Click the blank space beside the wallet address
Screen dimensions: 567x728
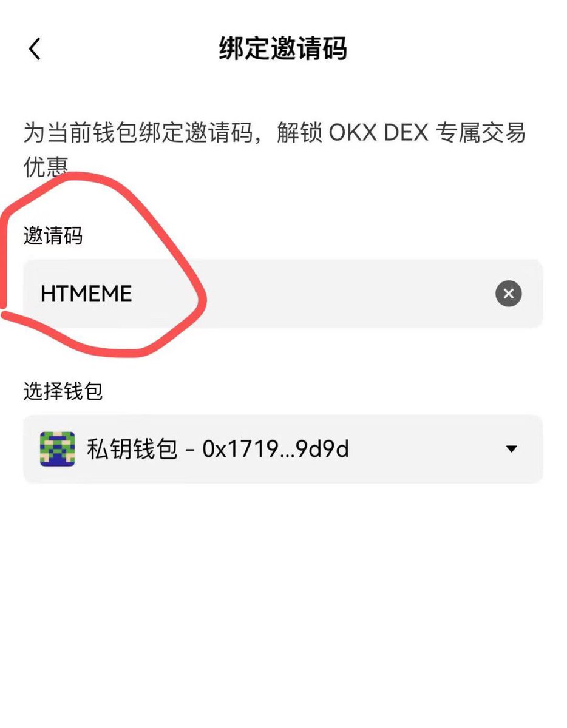[x=425, y=449]
